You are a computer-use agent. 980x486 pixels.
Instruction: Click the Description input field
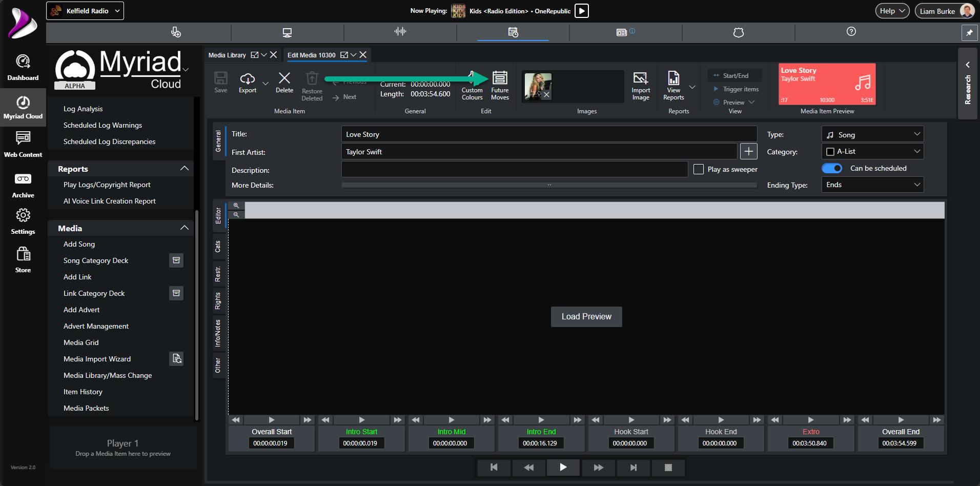pyautogui.click(x=515, y=169)
